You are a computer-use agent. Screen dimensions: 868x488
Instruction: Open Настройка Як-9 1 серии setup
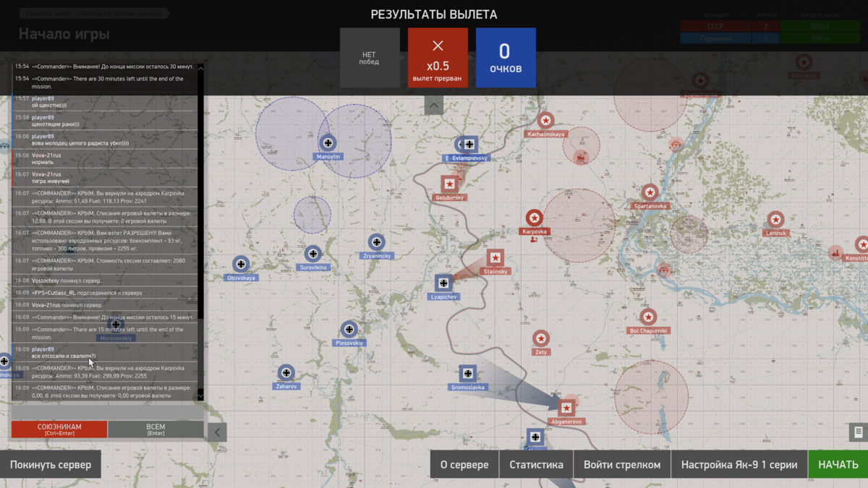coord(739,465)
